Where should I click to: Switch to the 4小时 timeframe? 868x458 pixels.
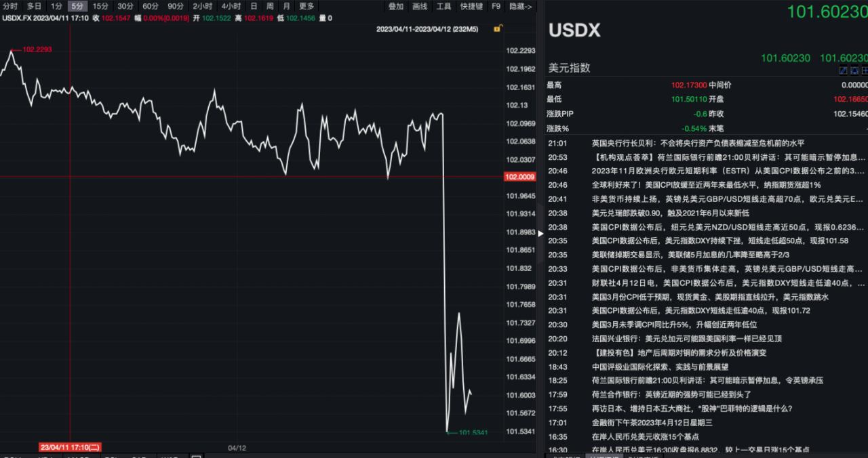pos(231,6)
